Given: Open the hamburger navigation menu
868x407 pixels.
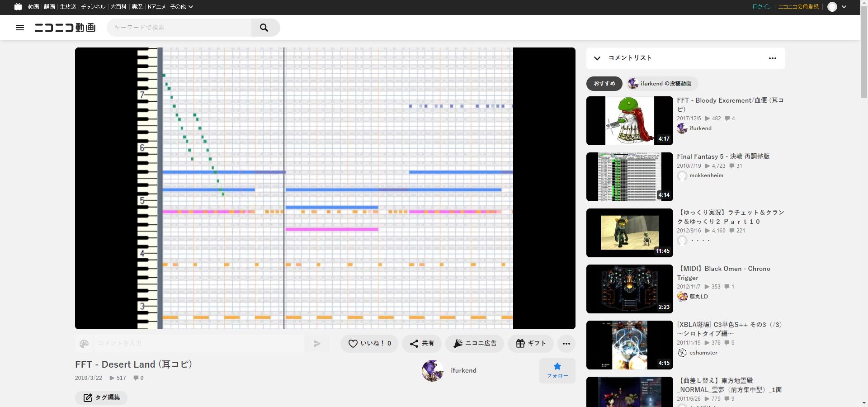Looking at the screenshot, I should coord(20,28).
